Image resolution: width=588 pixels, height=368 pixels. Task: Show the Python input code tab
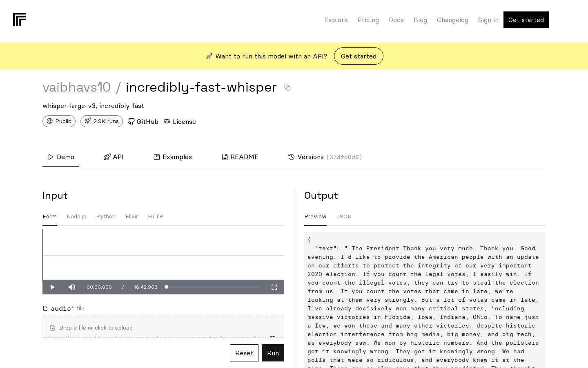[x=106, y=217]
